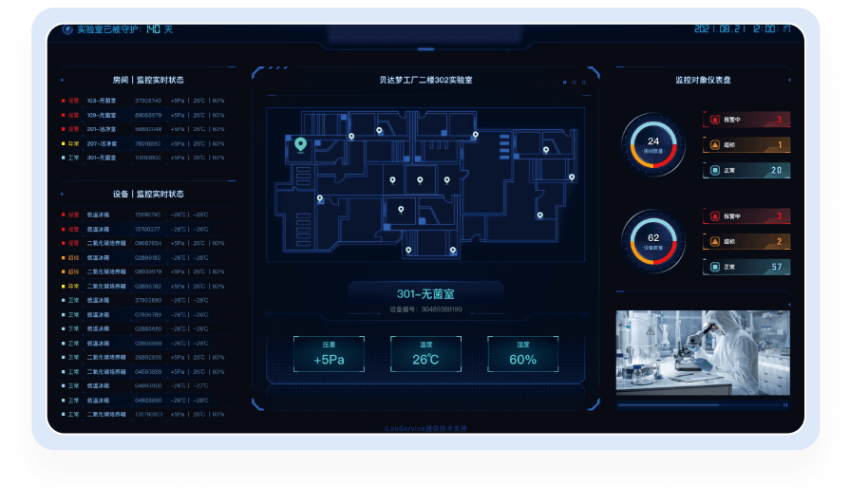Image resolution: width=850 pixels, height=504 pixels.
Task: Click the 湿度 60% reading card
Action: click(522, 354)
